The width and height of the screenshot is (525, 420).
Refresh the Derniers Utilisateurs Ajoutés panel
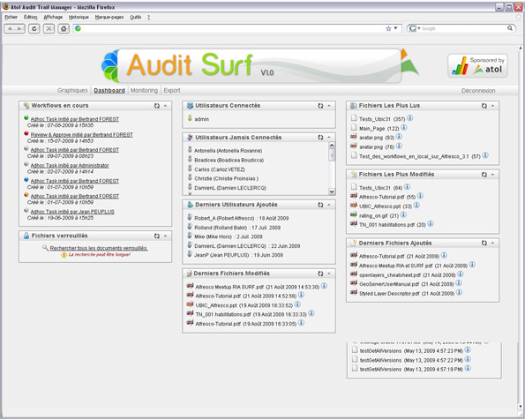[x=320, y=205]
